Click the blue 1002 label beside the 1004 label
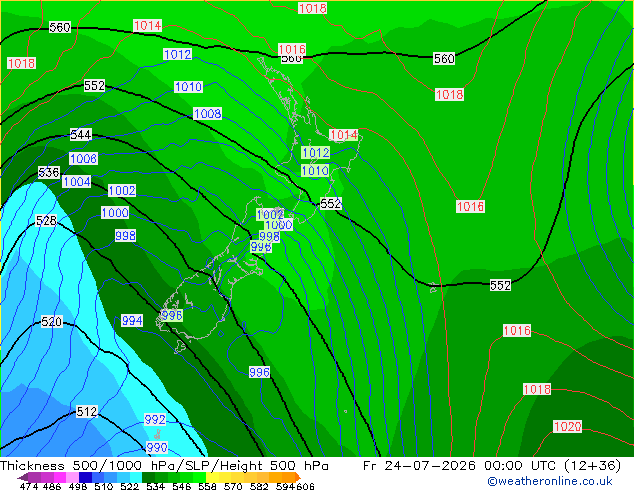Image resolution: width=634 pixels, height=490 pixels. [122, 190]
